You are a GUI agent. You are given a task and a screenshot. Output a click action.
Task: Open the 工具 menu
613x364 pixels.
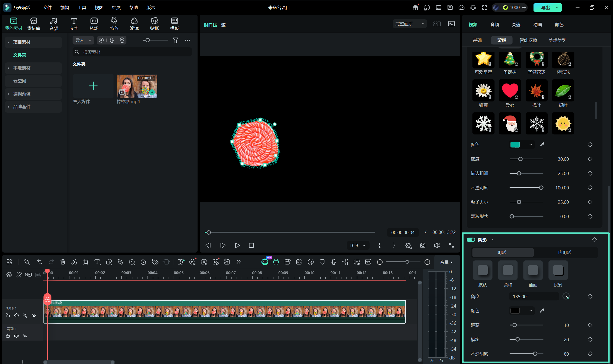click(82, 7)
